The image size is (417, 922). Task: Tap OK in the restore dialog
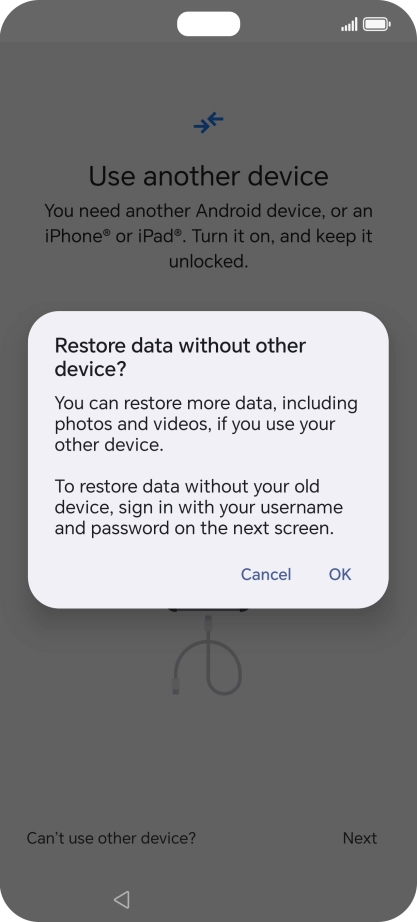point(339,574)
